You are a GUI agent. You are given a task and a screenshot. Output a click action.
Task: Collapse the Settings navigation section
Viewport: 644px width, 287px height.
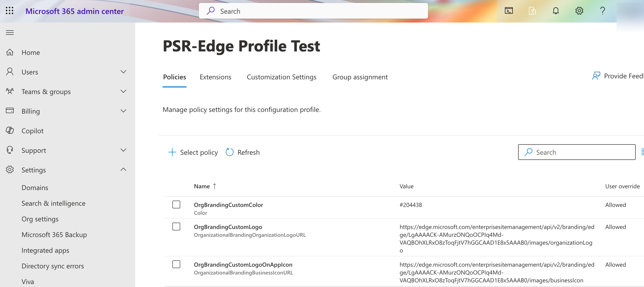click(123, 170)
